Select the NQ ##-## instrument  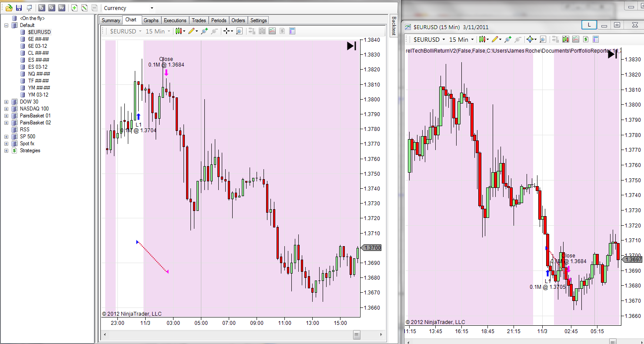tap(39, 74)
